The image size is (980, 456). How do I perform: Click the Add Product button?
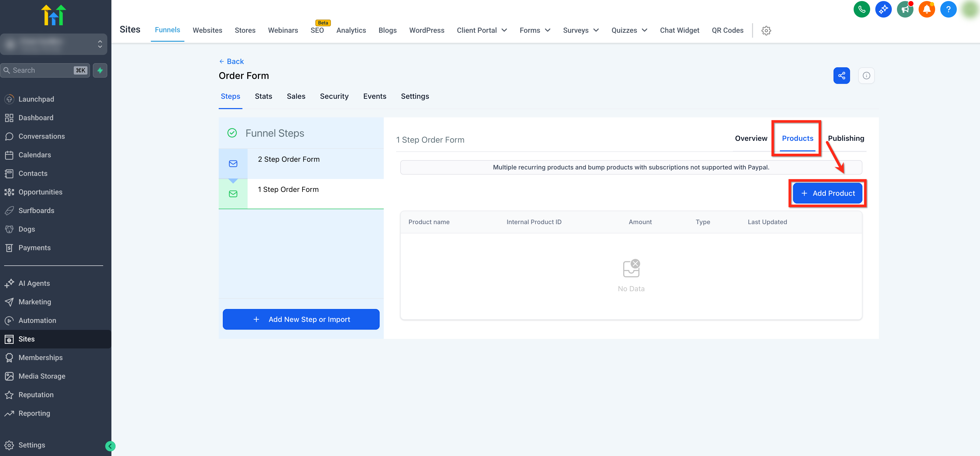(x=827, y=193)
